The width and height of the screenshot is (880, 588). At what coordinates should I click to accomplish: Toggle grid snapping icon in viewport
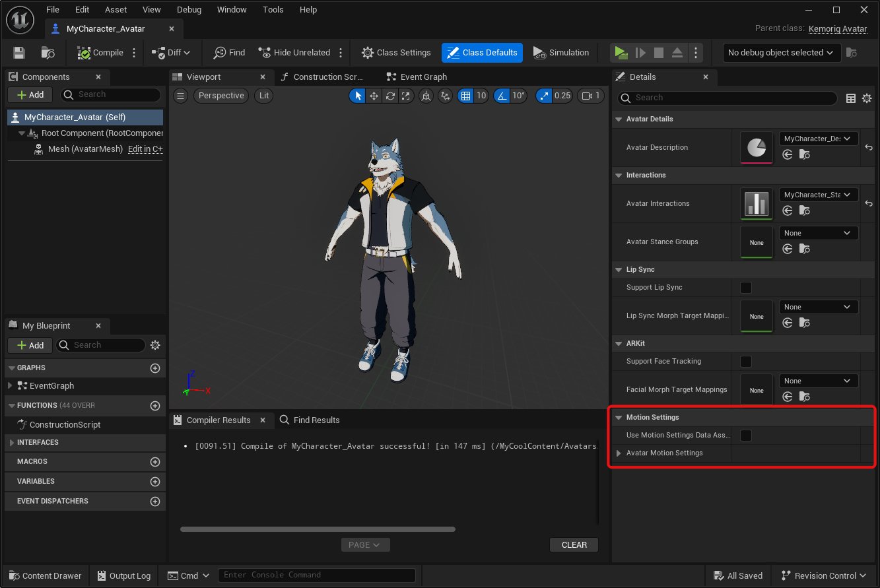pos(466,96)
